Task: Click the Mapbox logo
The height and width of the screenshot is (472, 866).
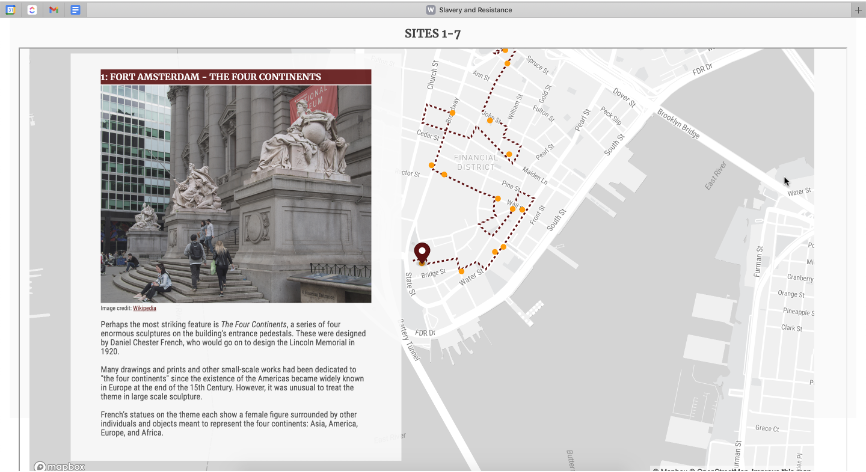Action: coord(60,466)
